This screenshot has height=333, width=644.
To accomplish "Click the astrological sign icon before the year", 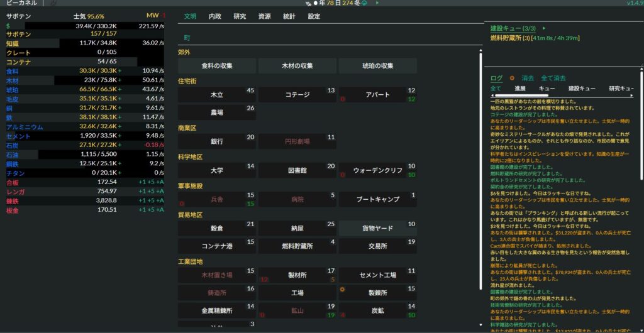I will (308, 3).
